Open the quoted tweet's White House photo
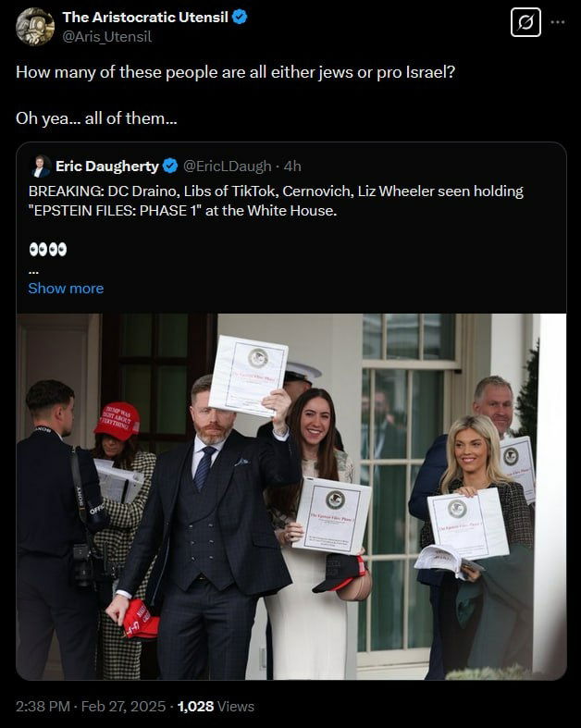This screenshot has height=728, width=581. 291,497
